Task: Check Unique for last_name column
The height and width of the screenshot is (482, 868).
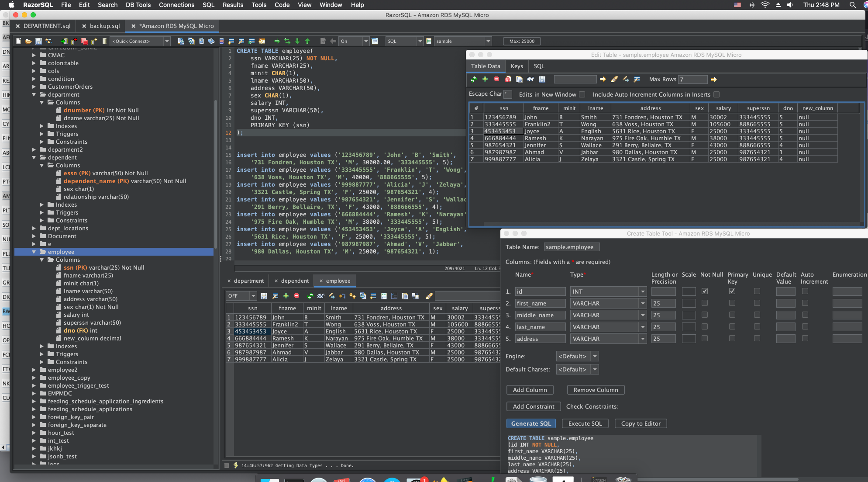Action: pyautogui.click(x=757, y=326)
